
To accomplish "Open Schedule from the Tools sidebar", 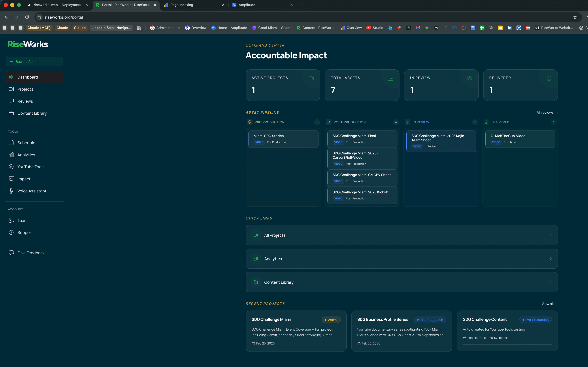I will tap(26, 143).
